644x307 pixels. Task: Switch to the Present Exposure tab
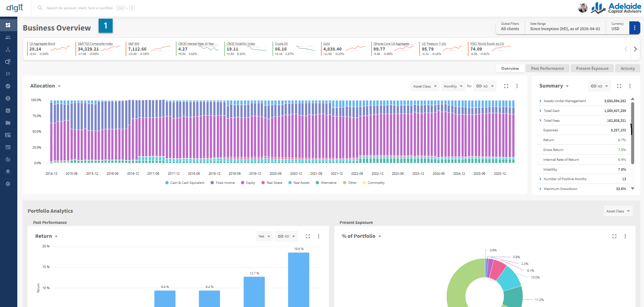click(x=592, y=69)
